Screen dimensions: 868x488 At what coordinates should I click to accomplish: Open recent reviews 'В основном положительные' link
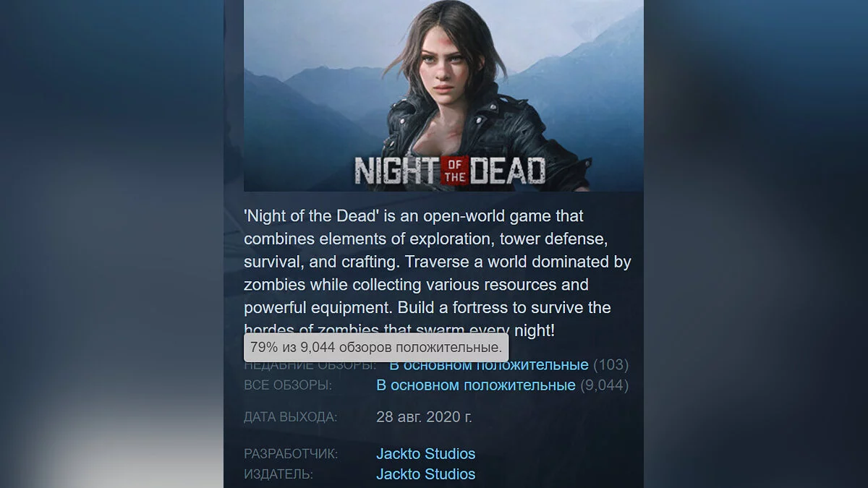click(489, 365)
